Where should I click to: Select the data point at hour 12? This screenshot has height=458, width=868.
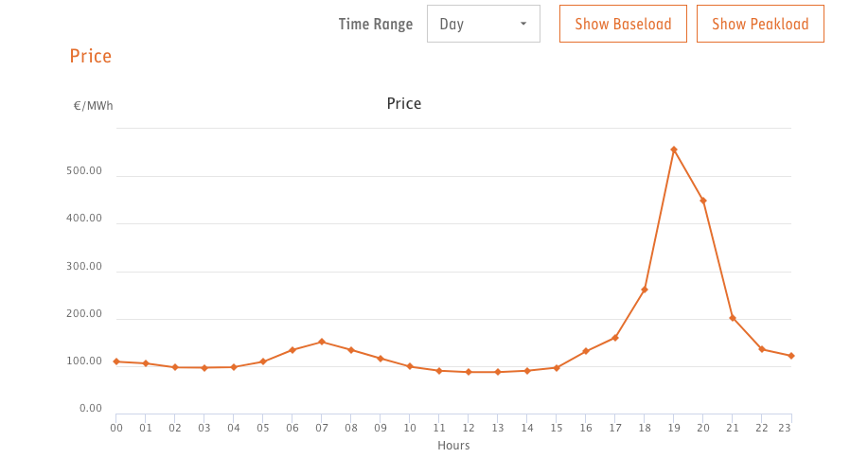469,372
